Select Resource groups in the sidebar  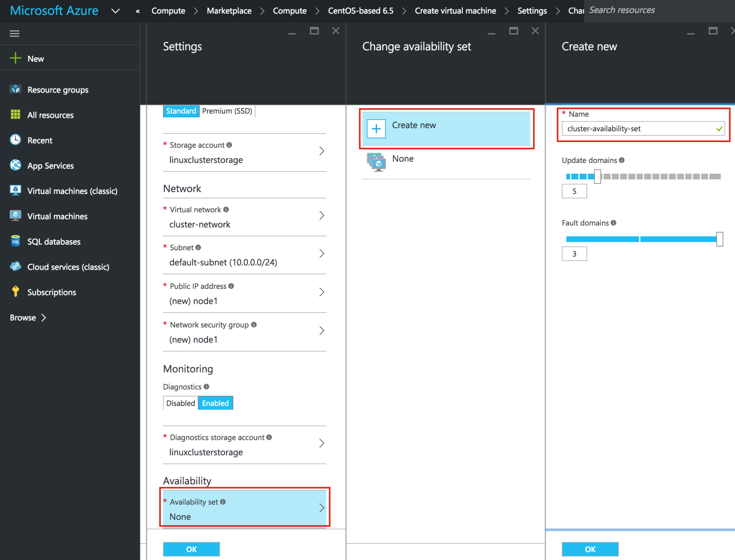(x=58, y=89)
